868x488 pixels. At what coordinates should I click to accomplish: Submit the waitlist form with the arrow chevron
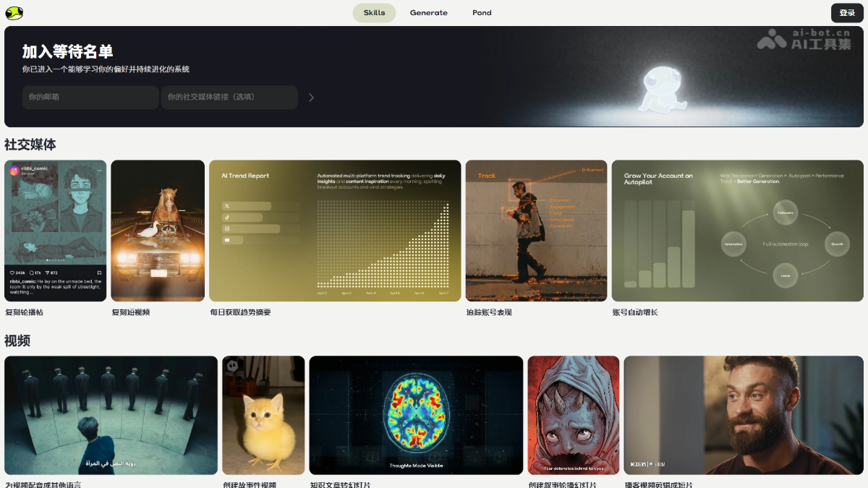(x=311, y=98)
